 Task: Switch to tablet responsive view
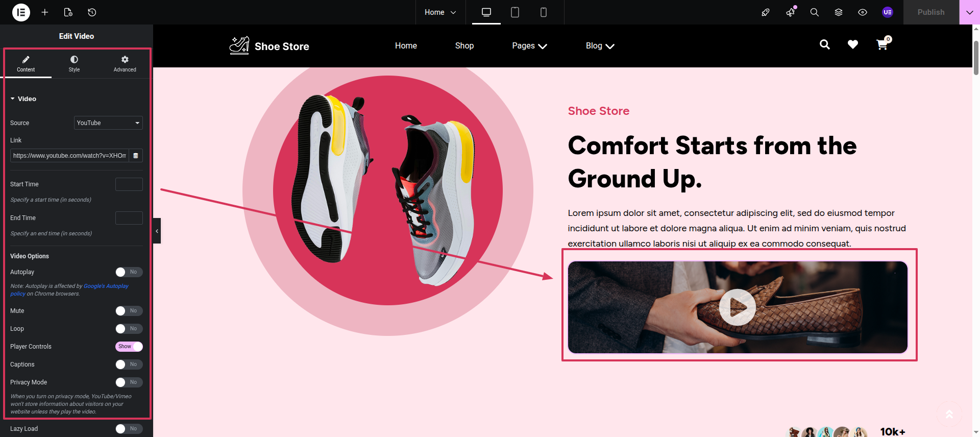point(514,12)
